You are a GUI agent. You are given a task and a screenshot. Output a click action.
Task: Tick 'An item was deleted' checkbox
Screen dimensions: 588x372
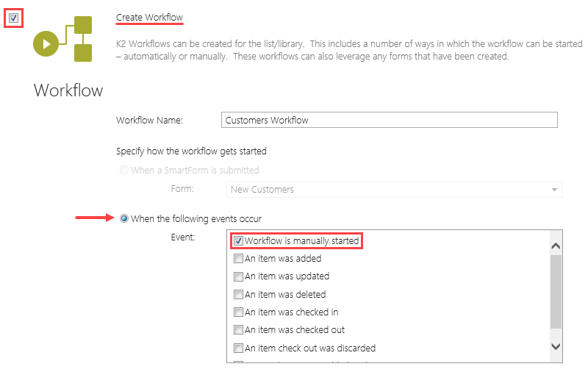pyautogui.click(x=238, y=294)
